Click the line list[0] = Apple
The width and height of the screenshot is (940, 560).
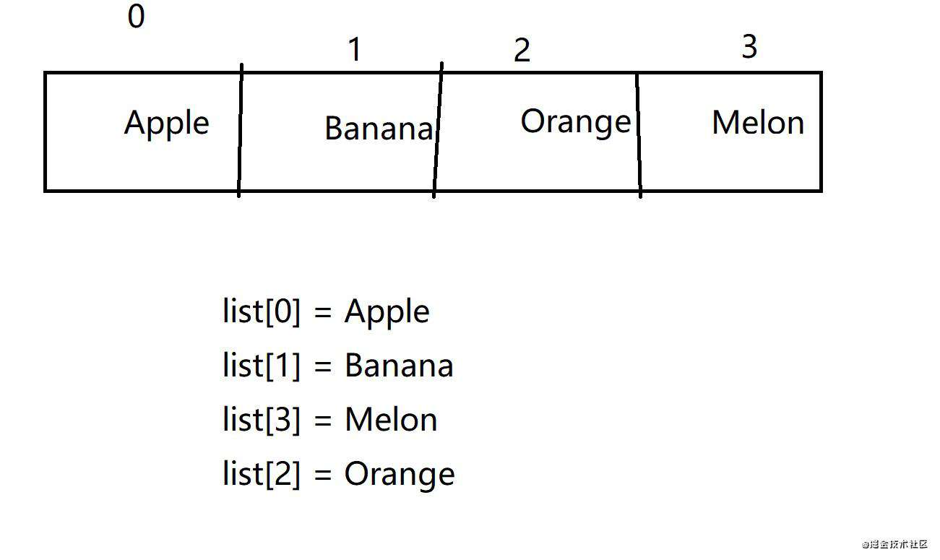click(326, 312)
